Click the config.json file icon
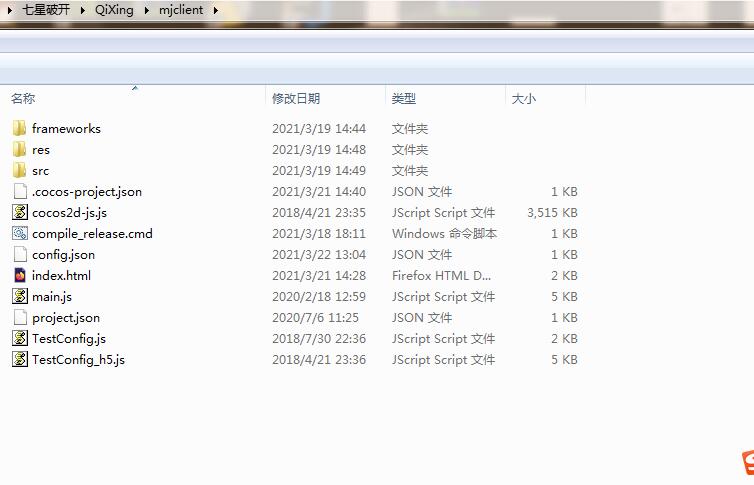 point(20,254)
